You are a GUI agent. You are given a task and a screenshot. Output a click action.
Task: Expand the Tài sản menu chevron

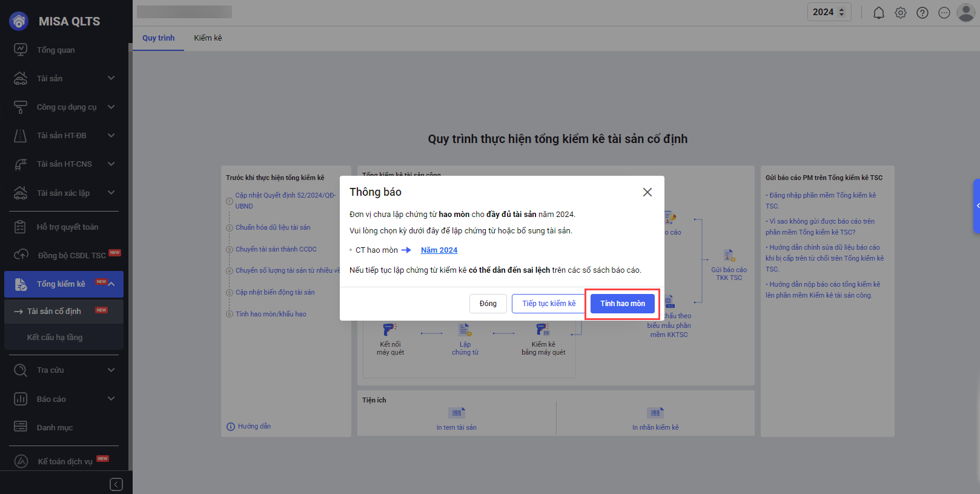111,78
